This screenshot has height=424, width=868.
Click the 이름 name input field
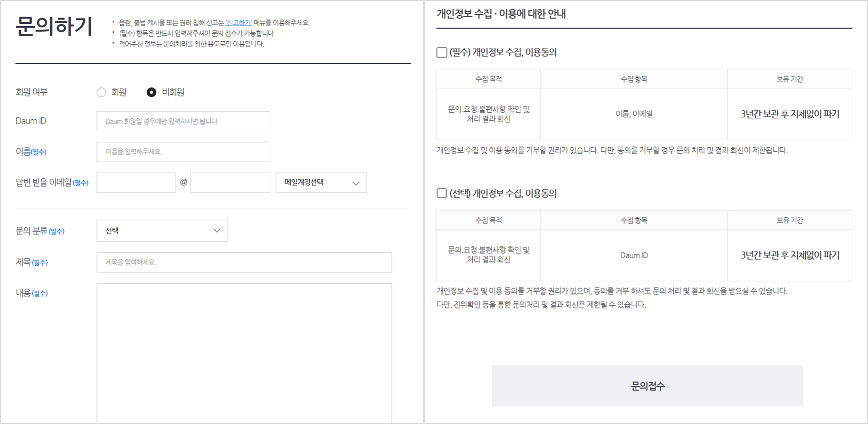[183, 152]
